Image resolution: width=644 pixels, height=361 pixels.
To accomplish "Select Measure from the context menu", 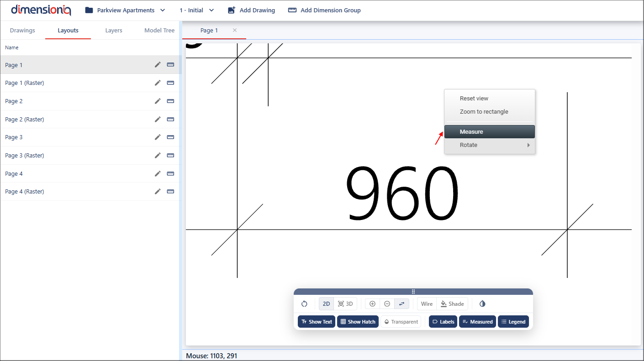I will [x=489, y=132].
